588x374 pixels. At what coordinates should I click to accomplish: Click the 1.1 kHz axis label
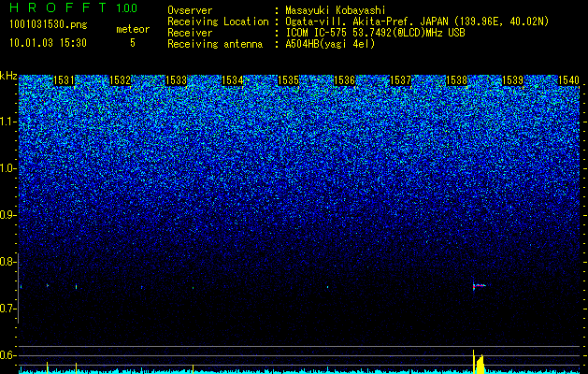click(x=8, y=122)
